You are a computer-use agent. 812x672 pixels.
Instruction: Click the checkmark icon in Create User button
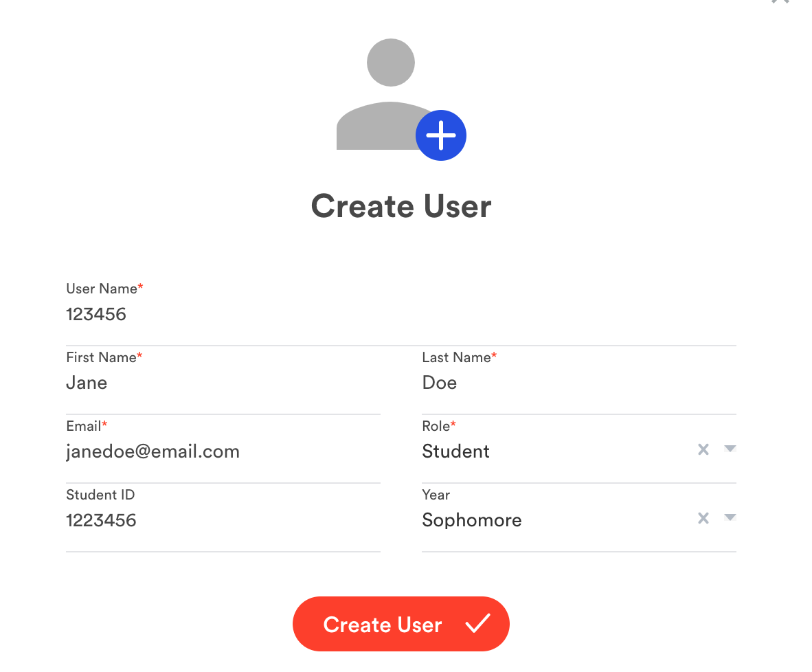[477, 624]
